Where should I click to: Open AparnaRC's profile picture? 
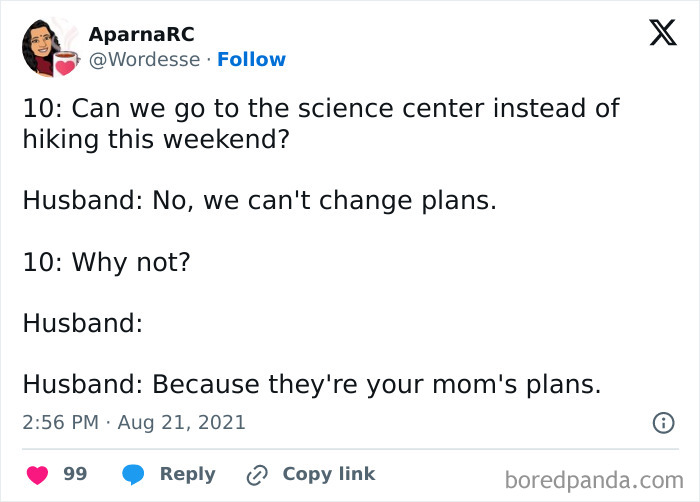point(46,45)
